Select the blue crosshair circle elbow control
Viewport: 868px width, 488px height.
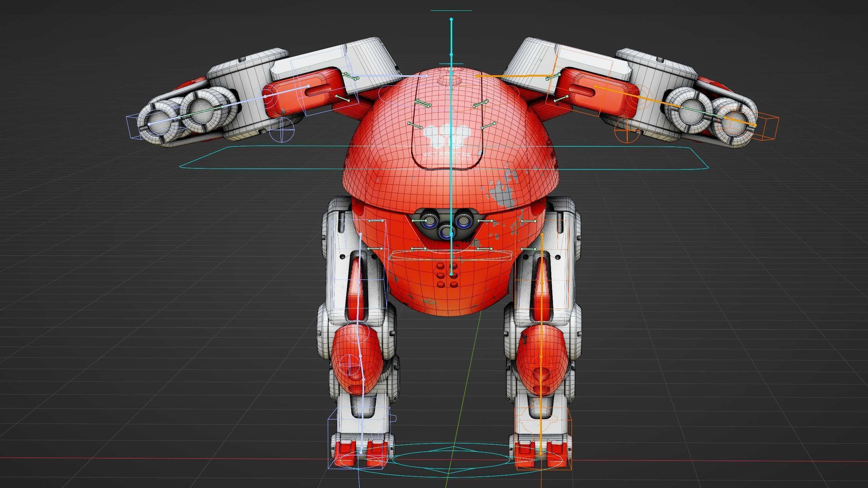click(281, 129)
